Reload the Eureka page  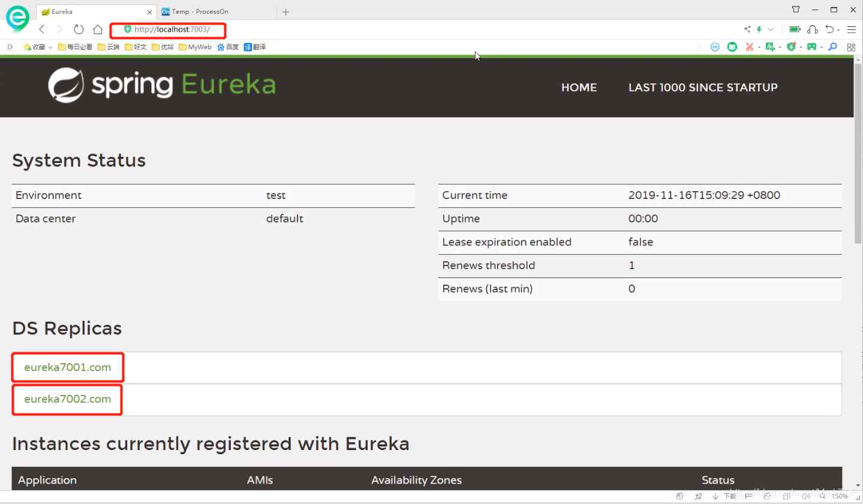click(79, 29)
